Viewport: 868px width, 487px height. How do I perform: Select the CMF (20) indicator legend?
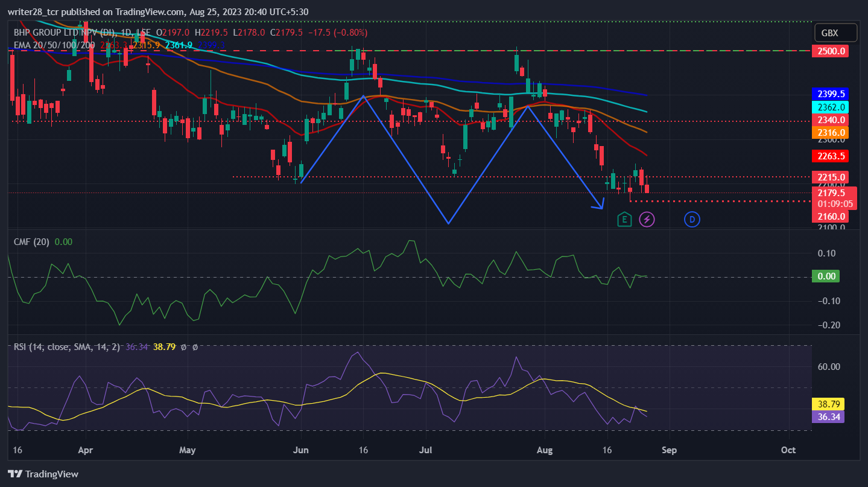point(32,242)
